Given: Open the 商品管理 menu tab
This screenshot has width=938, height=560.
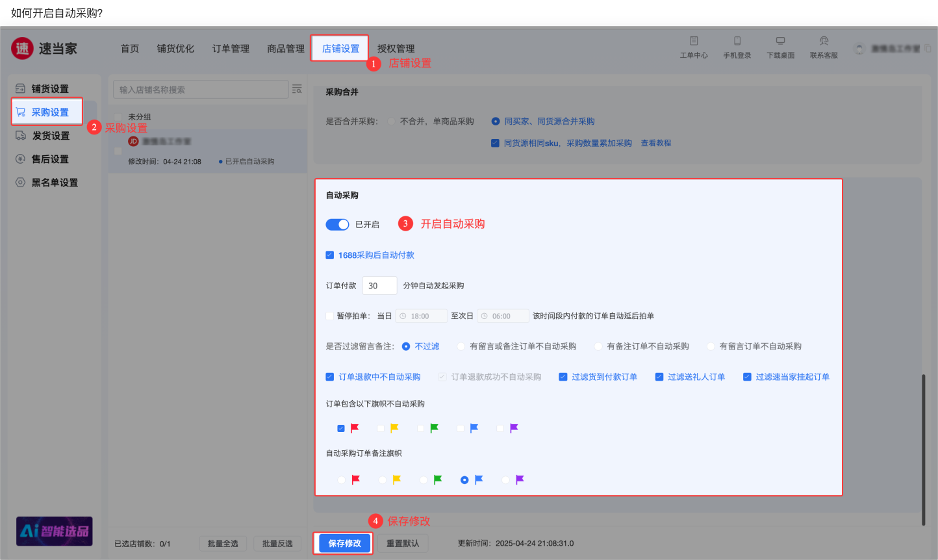Looking at the screenshot, I should pos(286,49).
